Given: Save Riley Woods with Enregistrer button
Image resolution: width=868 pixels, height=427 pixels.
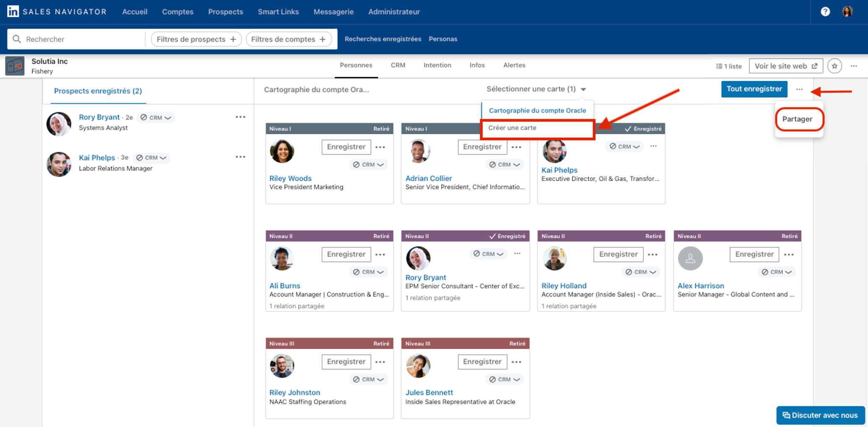Looking at the screenshot, I should (346, 147).
